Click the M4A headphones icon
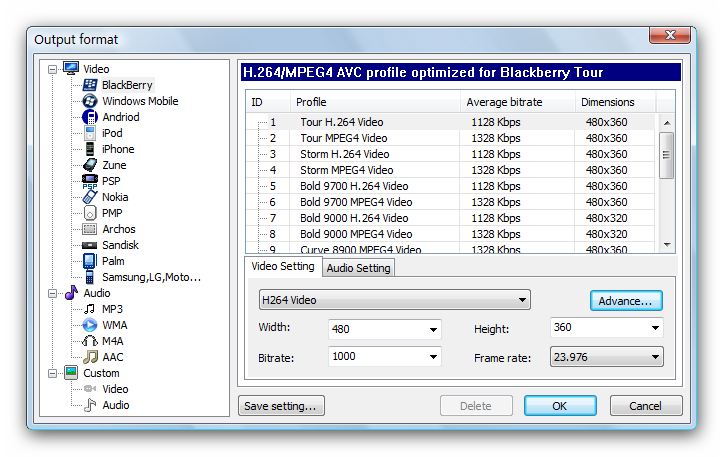Viewport: 724px width, 457px height. click(x=90, y=341)
